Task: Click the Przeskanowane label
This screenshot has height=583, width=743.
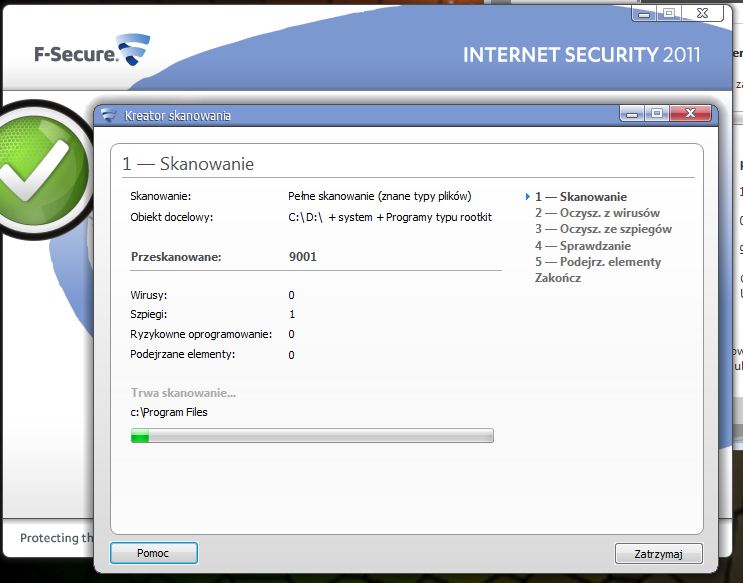Action: tap(176, 257)
